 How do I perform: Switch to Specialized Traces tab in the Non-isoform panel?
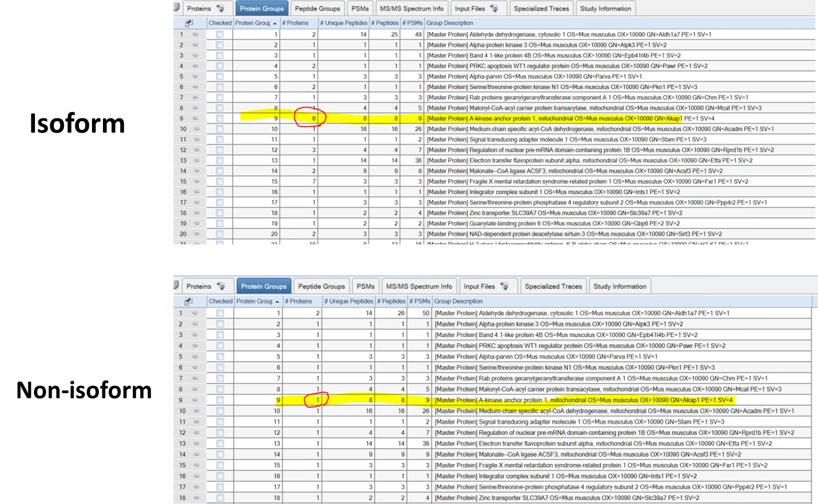[553, 286]
